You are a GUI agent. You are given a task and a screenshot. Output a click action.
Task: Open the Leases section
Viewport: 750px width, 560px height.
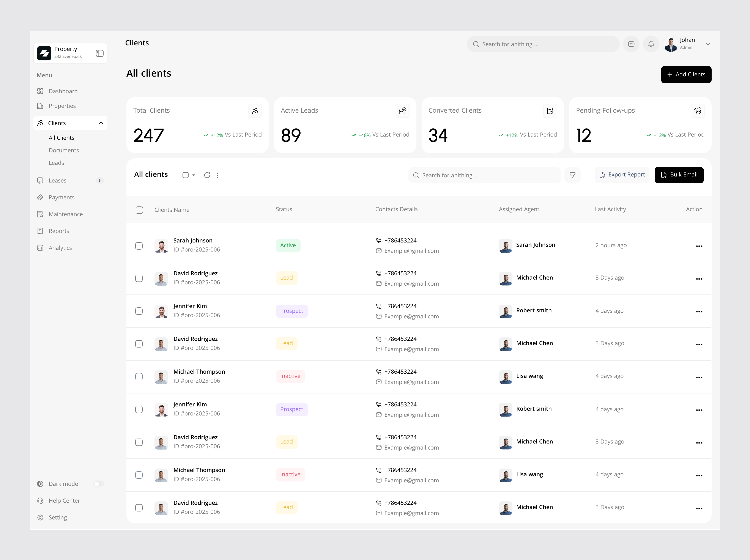58,180
